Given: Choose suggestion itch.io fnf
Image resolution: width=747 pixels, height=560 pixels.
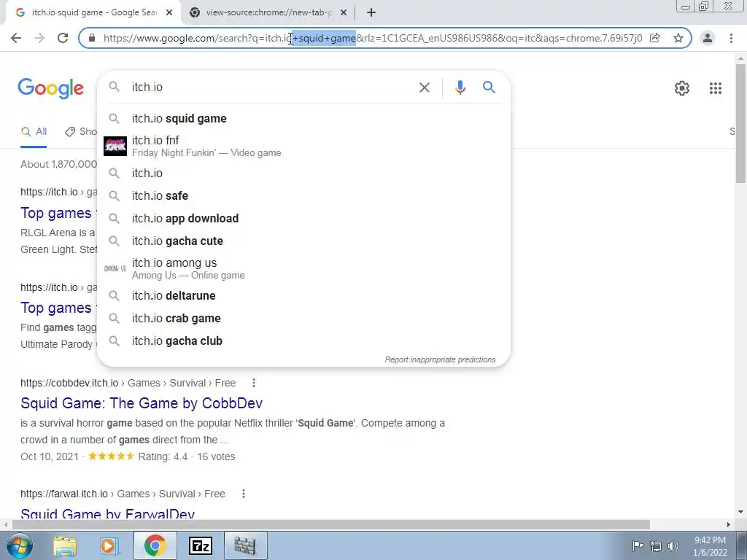Looking at the screenshot, I should pos(303,146).
